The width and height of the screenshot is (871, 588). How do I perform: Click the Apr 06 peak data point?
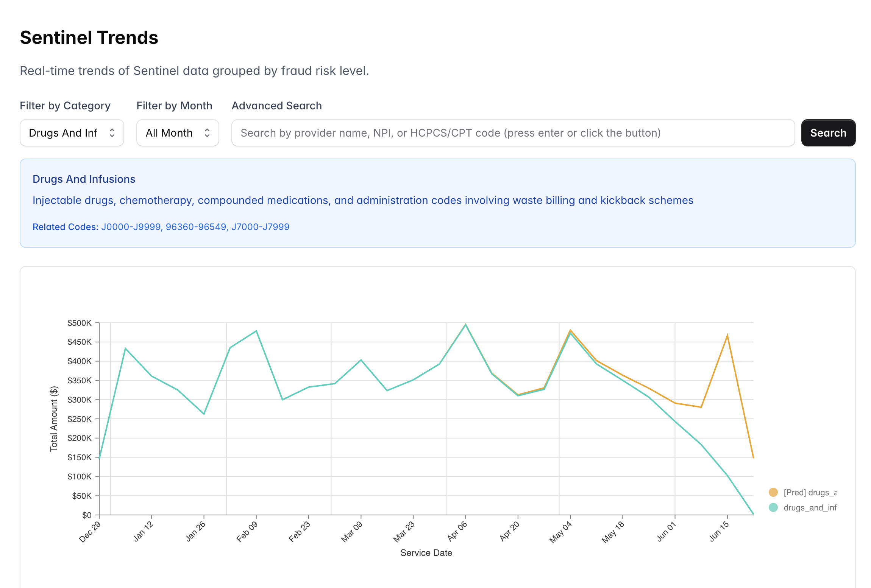click(465, 325)
